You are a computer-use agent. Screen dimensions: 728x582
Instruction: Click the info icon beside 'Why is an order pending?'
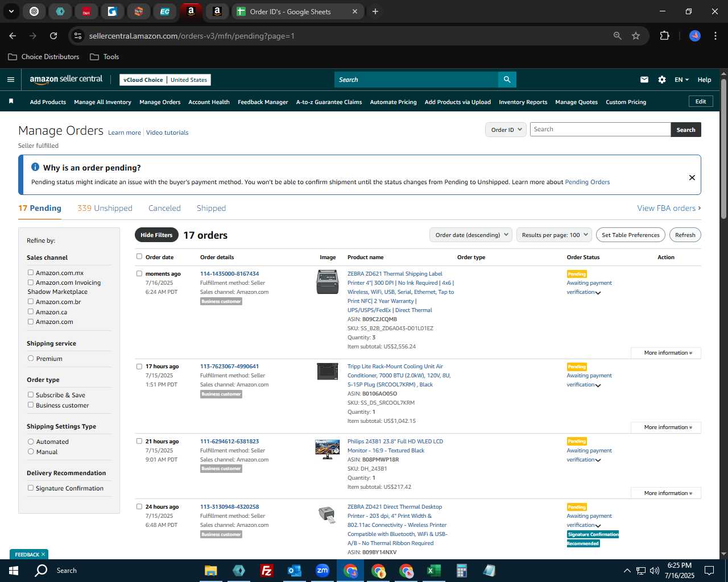35,167
